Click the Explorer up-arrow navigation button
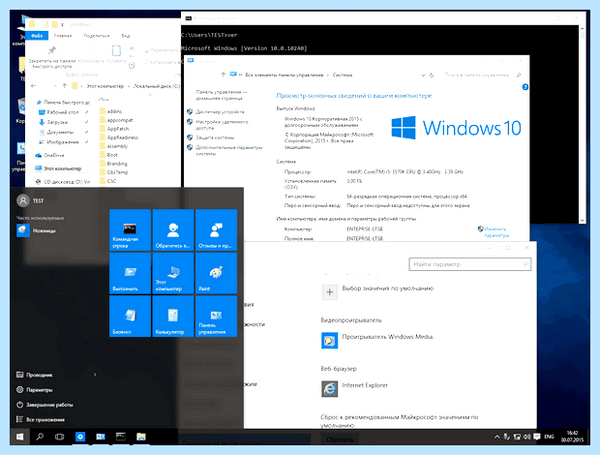The height and width of the screenshot is (455, 600). (x=64, y=86)
